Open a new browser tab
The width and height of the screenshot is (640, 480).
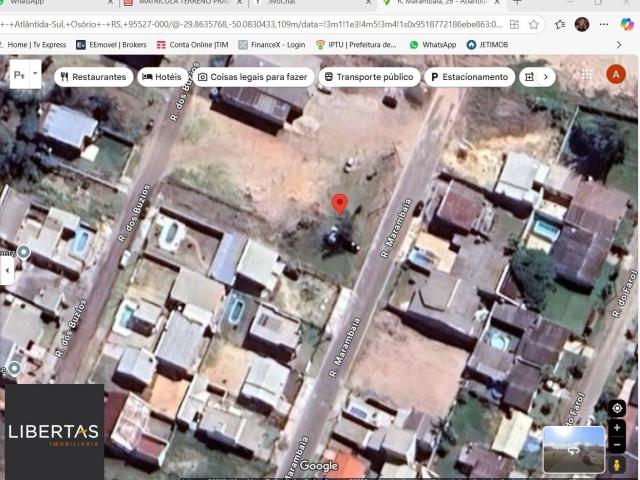[x=517, y=2]
